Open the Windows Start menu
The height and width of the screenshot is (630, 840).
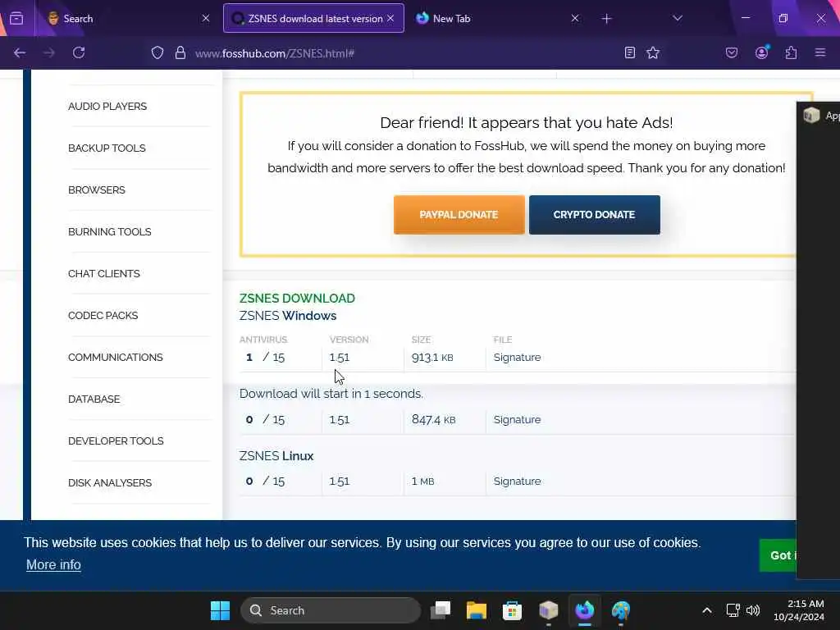[x=220, y=610]
